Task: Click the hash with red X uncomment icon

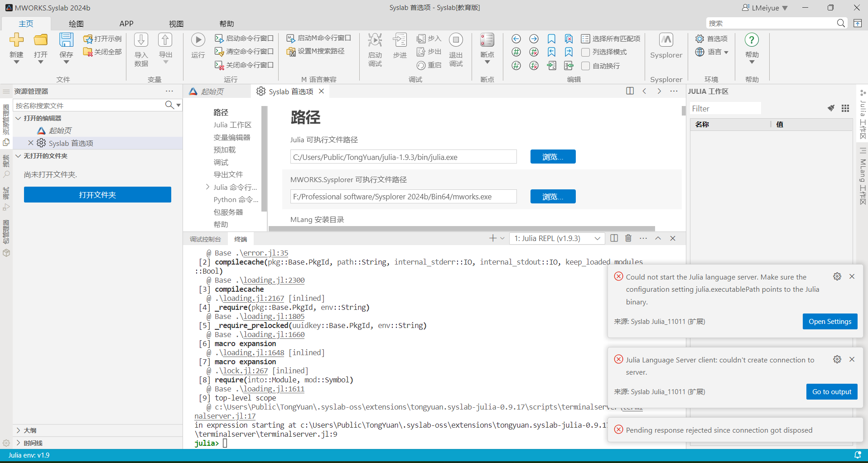Action: click(x=534, y=52)
